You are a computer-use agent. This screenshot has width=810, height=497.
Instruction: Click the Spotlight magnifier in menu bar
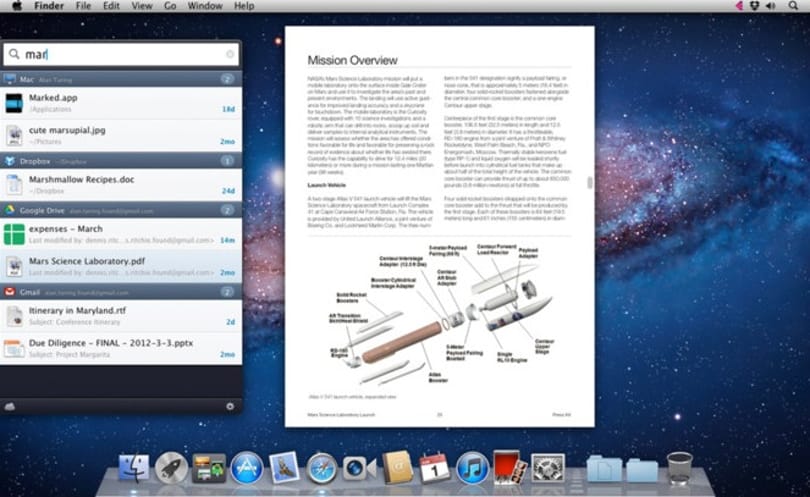(x=793, y=6)
